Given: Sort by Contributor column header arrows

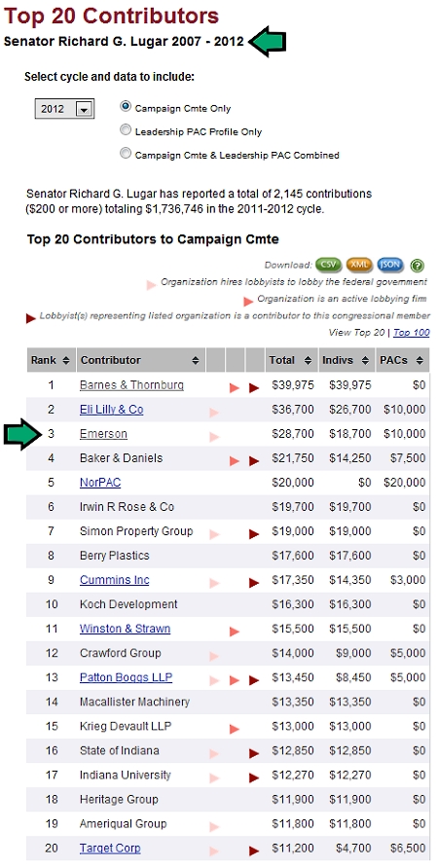Looking at the screenshot, I should click(x=195, y=360).
